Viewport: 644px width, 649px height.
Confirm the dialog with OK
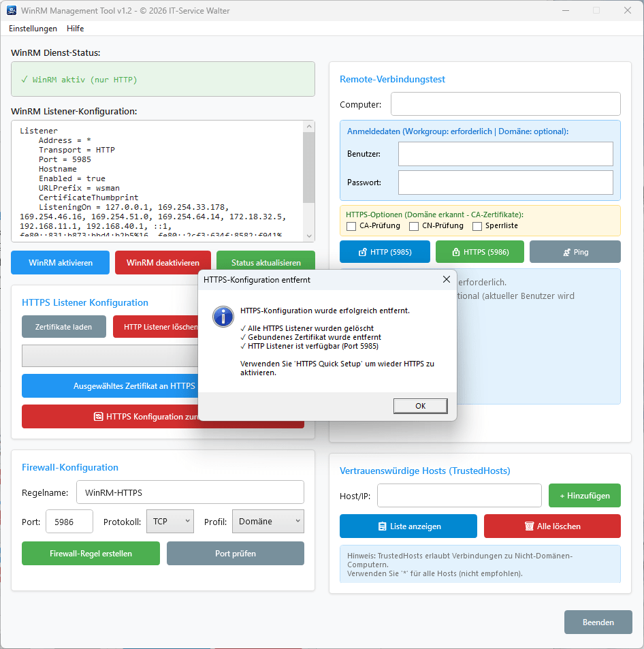click(420, 405)
